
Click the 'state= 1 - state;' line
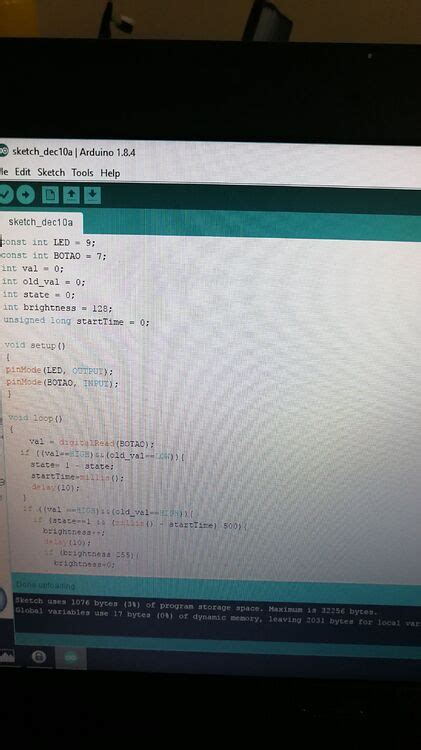(x=72, y=465)
